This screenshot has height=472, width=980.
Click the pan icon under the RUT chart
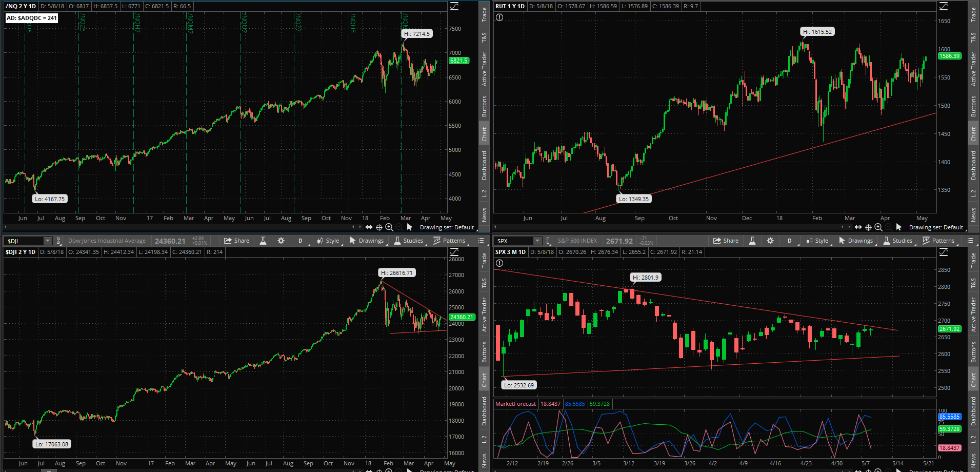click(858, 227)
